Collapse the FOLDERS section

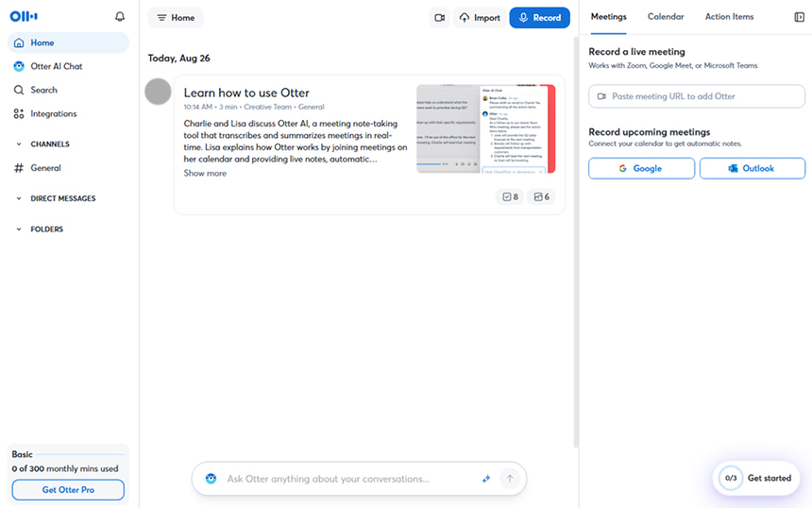[19, 229]
